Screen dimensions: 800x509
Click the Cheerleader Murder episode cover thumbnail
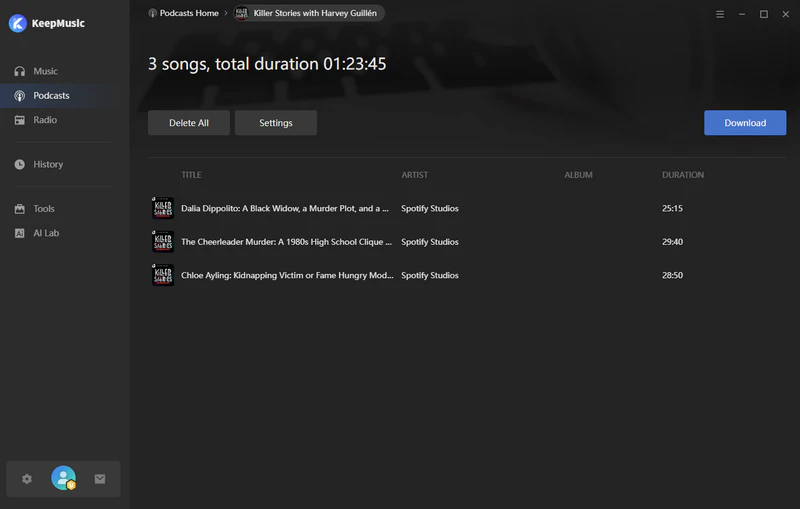(x=163, y=242)
